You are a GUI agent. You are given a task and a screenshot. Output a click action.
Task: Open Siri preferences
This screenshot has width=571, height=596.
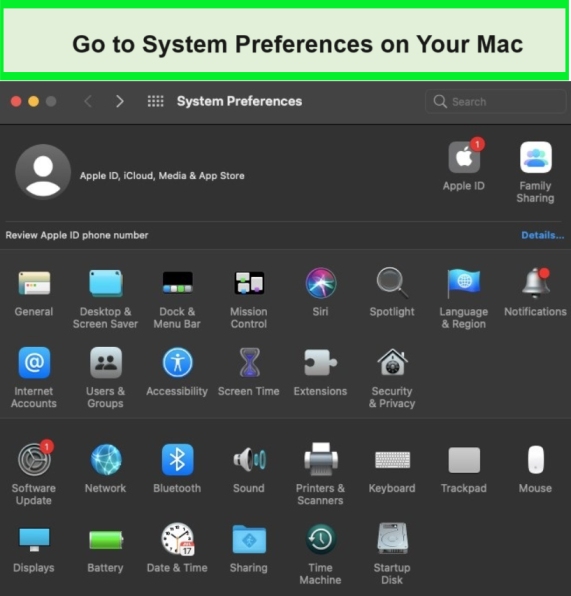click(x=320, y=283)
